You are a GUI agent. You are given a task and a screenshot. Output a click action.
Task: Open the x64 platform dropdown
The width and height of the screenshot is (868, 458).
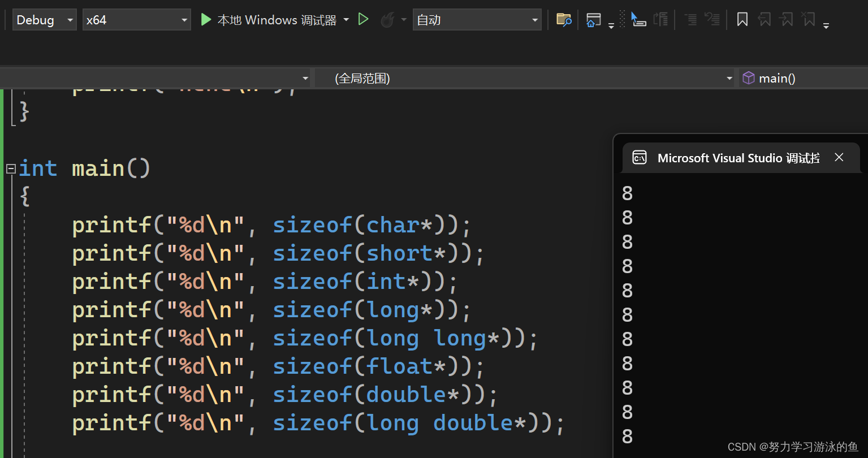pyautogui.click(x=136, y=20)
